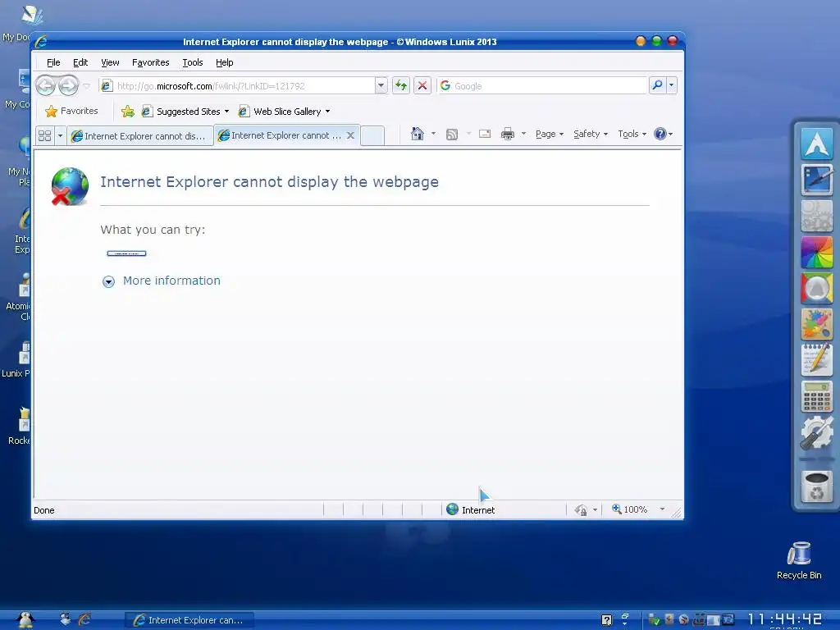This screenshot has width=840, height=630.
Task: Open the paint palette dock icon
Action: 816,324
